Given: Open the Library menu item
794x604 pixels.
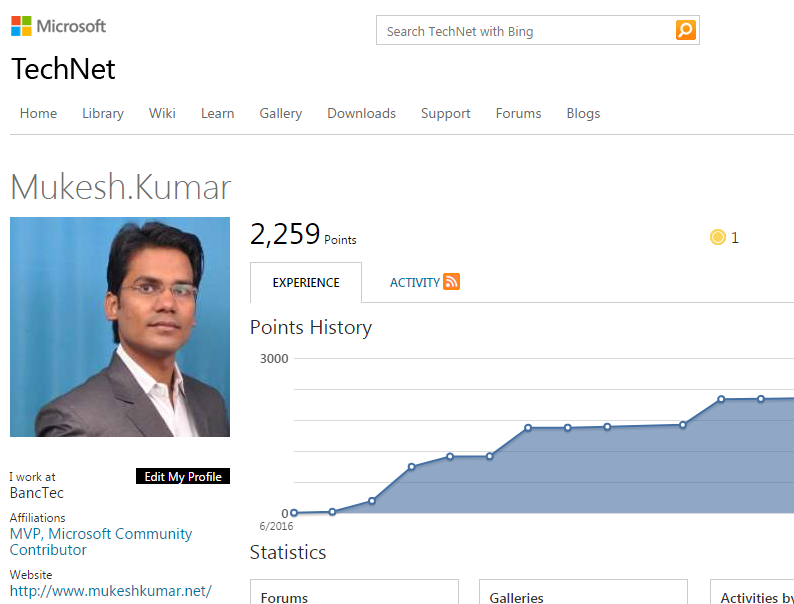Looking at the screenshot, I should (x=103, y=113).
